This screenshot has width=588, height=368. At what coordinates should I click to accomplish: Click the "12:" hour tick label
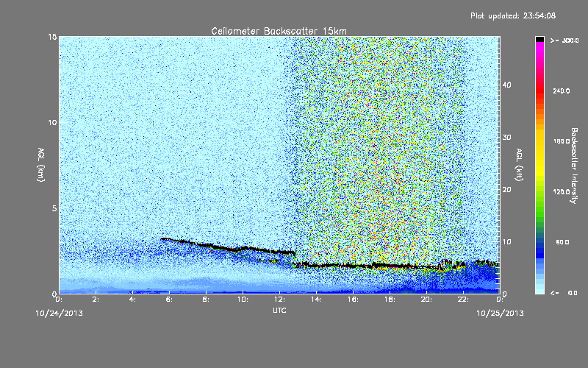point(280,300)
